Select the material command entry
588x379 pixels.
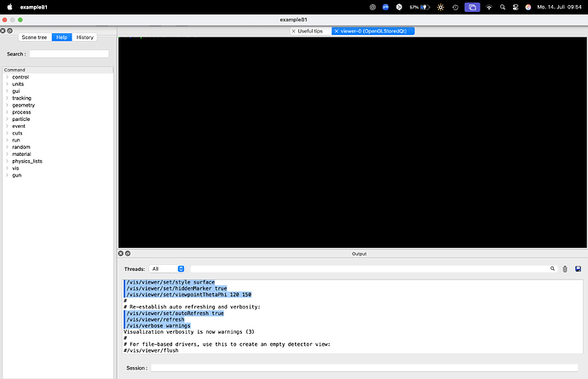[21, 154]
